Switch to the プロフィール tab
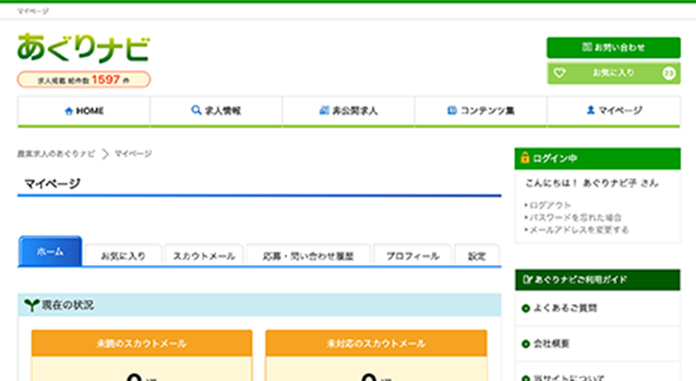696x381 pixels. tap(412, 256)
